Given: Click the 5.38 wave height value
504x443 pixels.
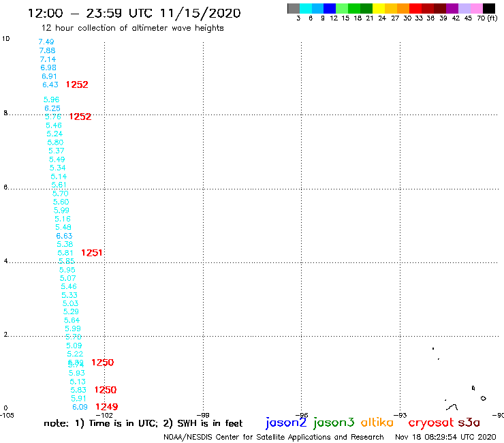Looking at the screenshot, I should pos(65,244).
